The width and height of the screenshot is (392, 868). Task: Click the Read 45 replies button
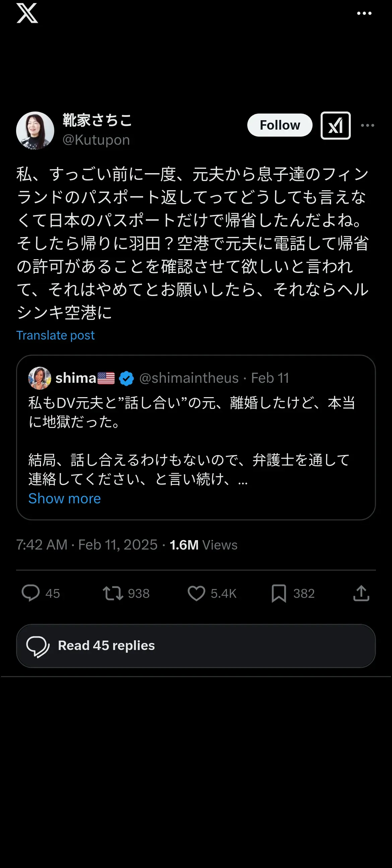click(x=196, y=646)
